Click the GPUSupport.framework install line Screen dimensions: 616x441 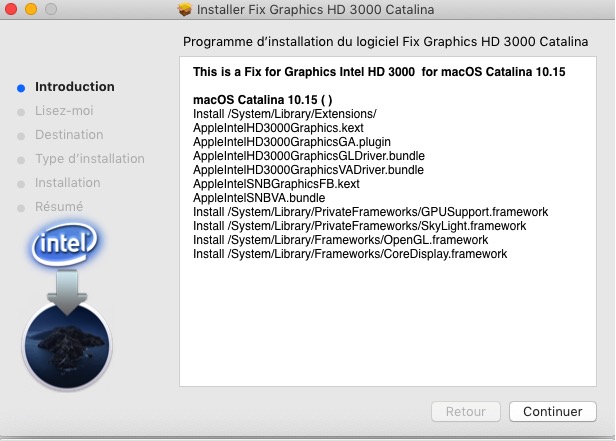pos(370,212)
